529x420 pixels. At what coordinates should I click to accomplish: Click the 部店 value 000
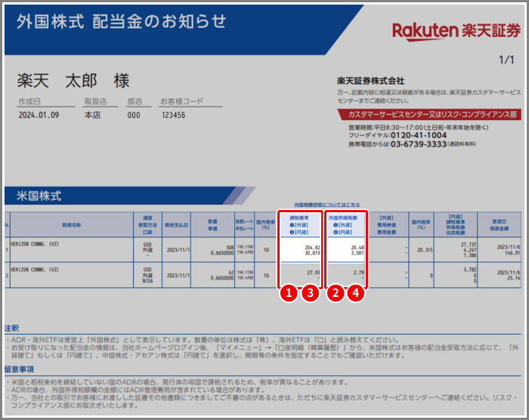coord(134,115)
